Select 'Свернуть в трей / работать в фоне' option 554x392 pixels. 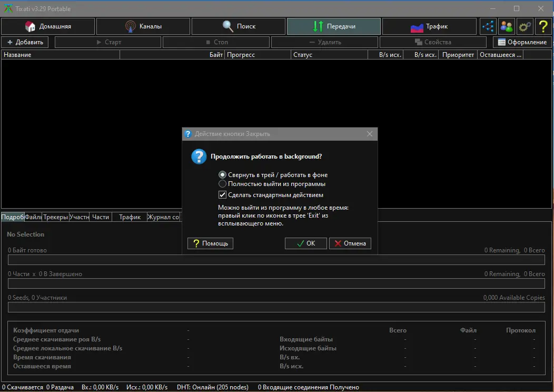point(273,174)
